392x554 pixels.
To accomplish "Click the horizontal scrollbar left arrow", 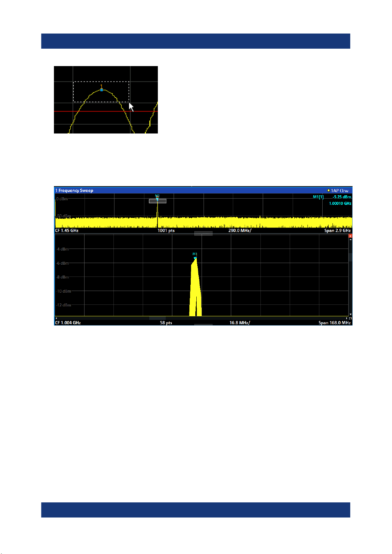I will [56, 318].
